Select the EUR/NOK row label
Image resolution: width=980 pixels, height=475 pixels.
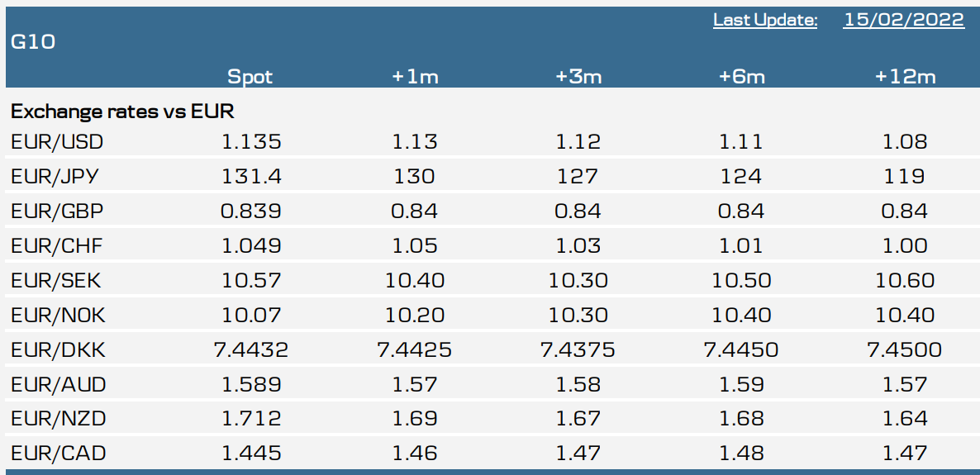(x=58, y=315)
